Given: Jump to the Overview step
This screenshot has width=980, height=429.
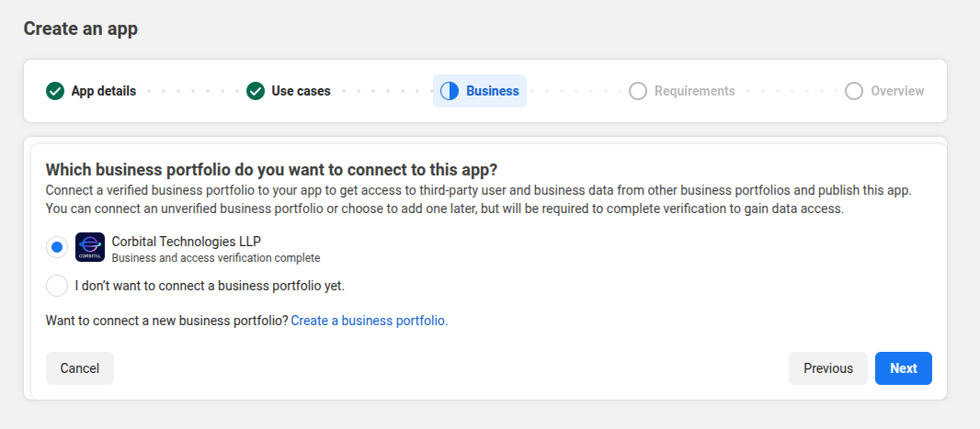Looking at the screenshot, I should coord(897,91).
